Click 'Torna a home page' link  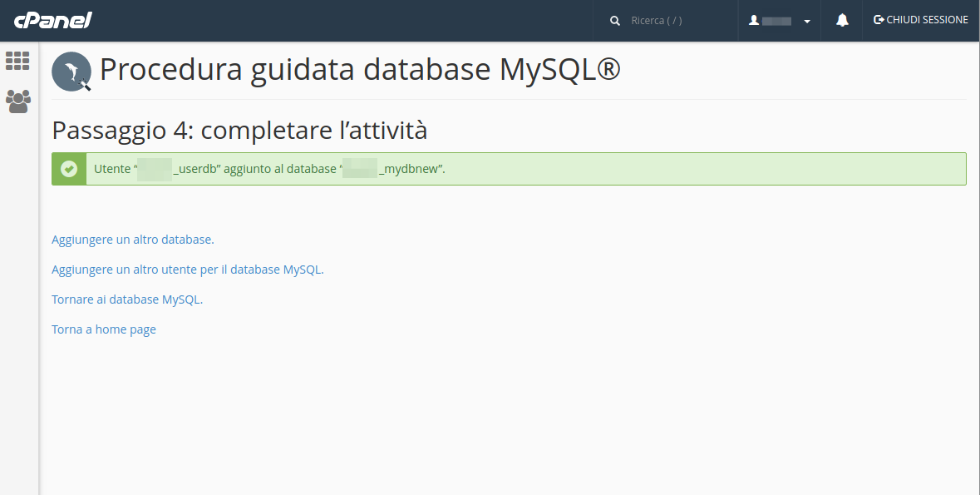[x=104, y=329]
